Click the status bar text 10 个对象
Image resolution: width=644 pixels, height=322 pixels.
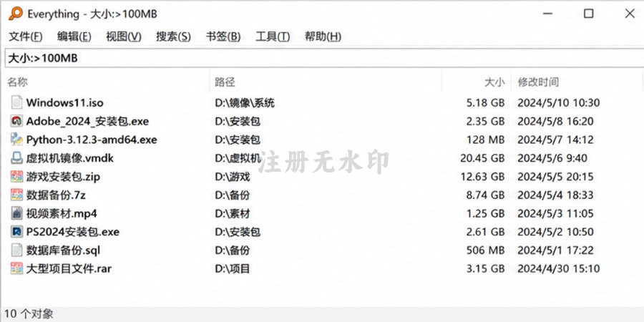(29, 314)
